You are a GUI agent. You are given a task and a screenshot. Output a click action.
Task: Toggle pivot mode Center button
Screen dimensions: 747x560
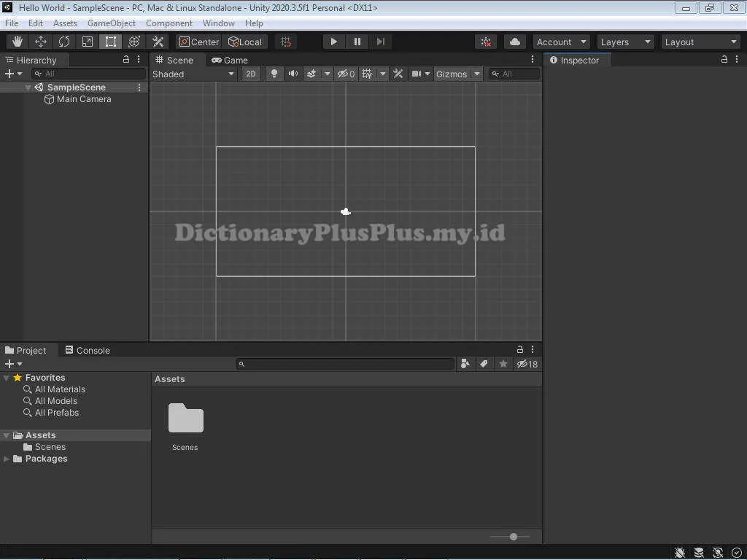(x=198, y=42)
